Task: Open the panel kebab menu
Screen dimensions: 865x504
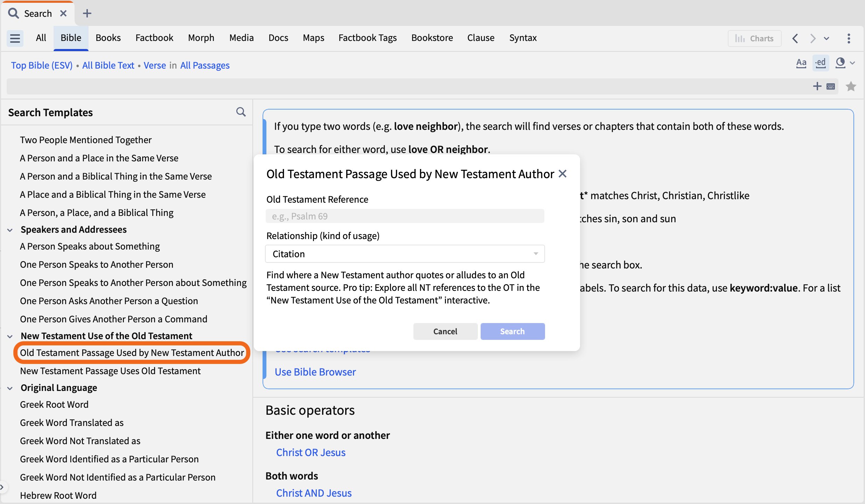Action: pyautogui.click(x=849, y=38)
